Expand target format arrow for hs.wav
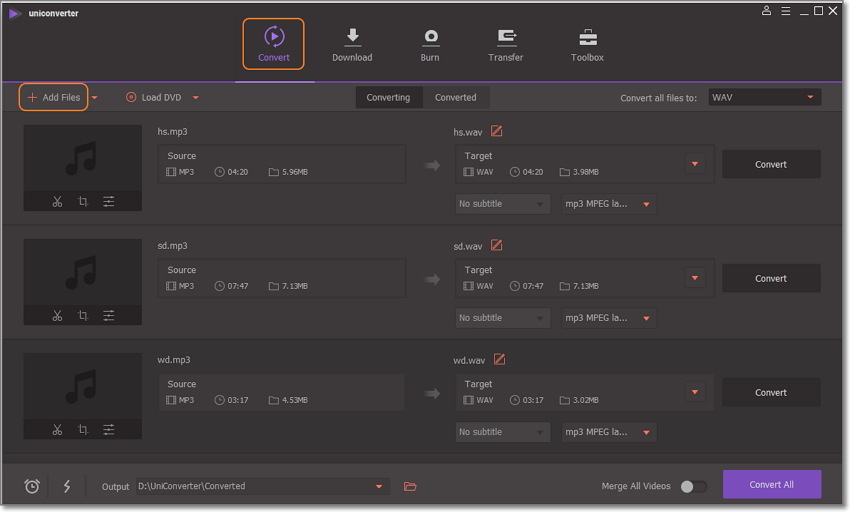Screen dimensions: 850x512 pos(695,164)
